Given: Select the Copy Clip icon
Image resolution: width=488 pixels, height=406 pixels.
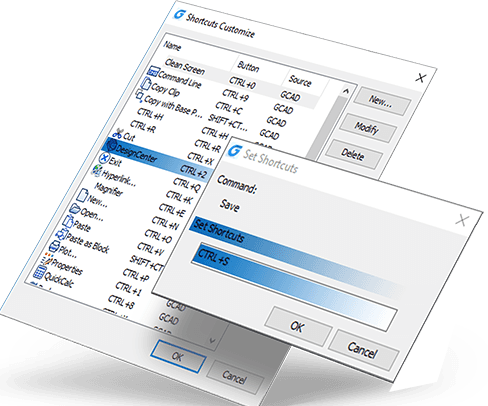Looking at the screenshot, I should tap(145, 83).
